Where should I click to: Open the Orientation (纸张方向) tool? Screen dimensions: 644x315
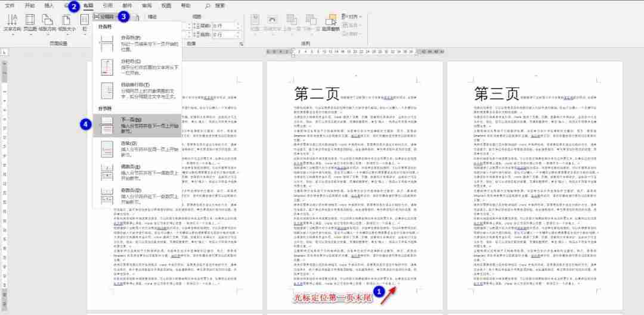point(48,23)
